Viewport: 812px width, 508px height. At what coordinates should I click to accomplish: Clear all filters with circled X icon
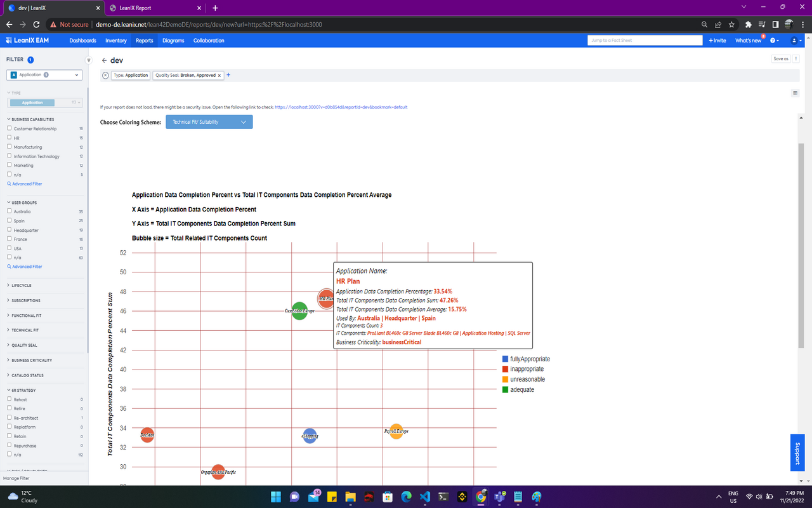[105, 75]
